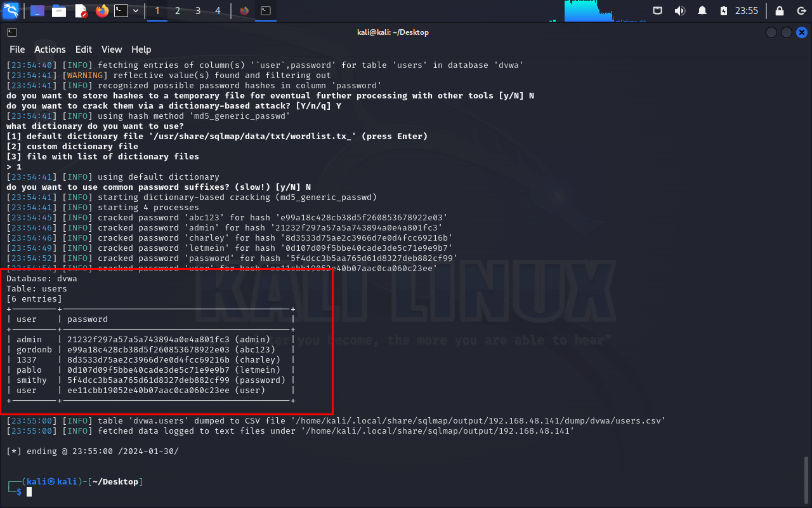Click the volume speaker tray icon
Image resolution: width=812 pixels, height=508 pixels.
point(679,11)
